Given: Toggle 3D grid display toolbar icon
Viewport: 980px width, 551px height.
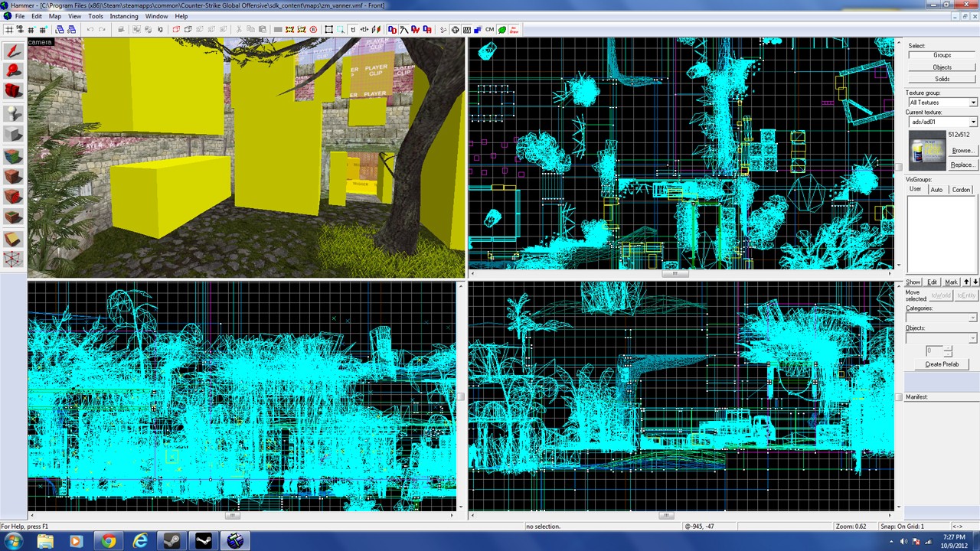Looking at the screenshot, I should [21, 30].
